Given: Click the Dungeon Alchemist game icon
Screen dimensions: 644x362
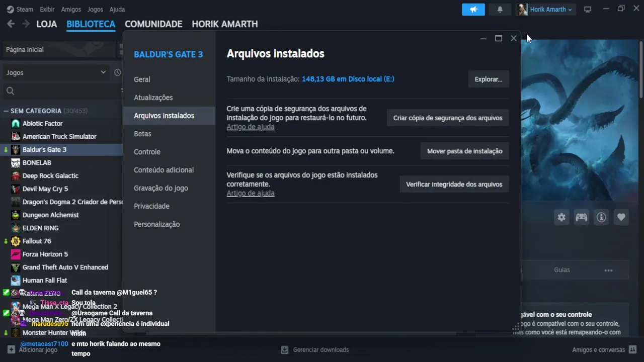Looking at the screenshot, I should click(16, 215).
